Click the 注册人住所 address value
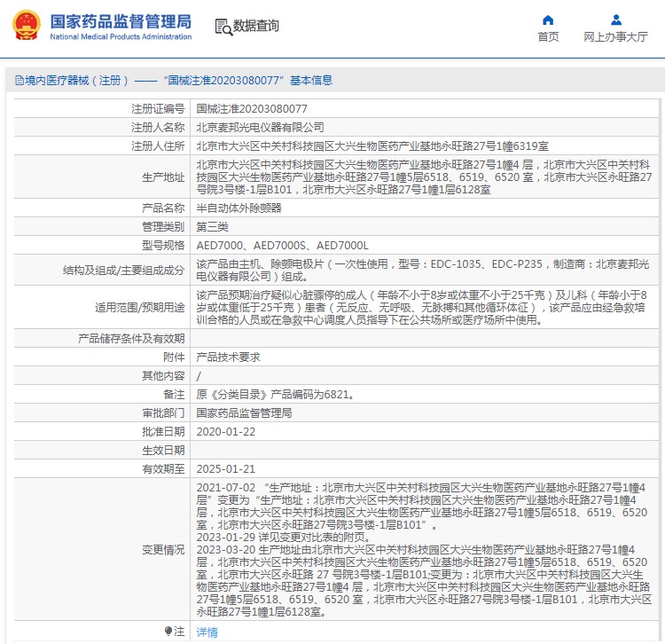 (x=372, y=146)
